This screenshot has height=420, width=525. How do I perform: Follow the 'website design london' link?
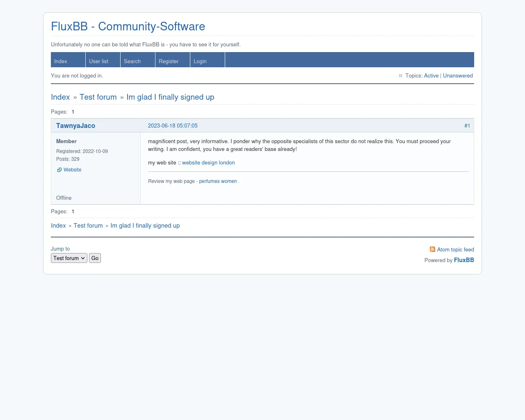[208, 163]
